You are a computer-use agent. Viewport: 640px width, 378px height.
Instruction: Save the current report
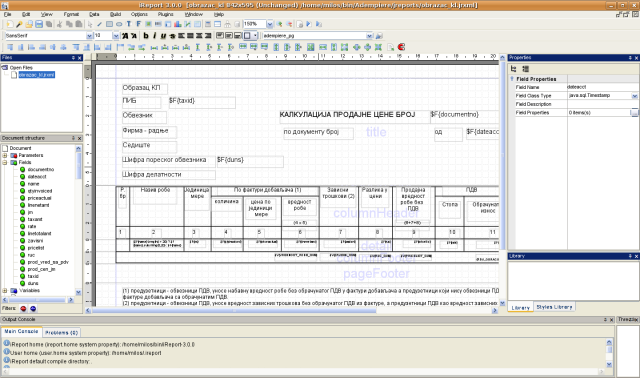pyautogui.click(x=39, y=24)
